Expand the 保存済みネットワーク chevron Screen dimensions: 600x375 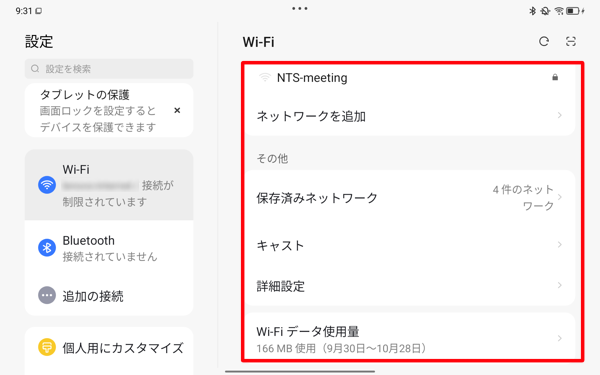tap(559, 197)
